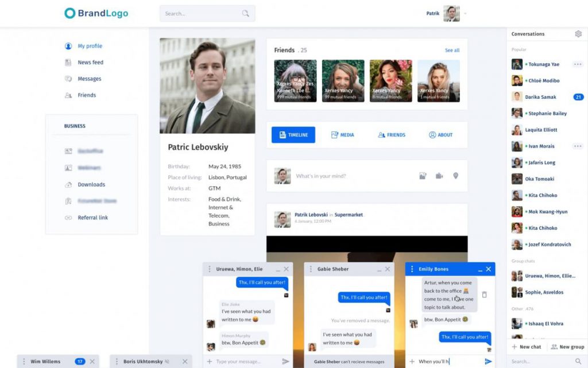This screenshot has width=588, height=368.
Task: Open Messages from the sidebar
Action: pyautogui.click(x=83, y=79)
